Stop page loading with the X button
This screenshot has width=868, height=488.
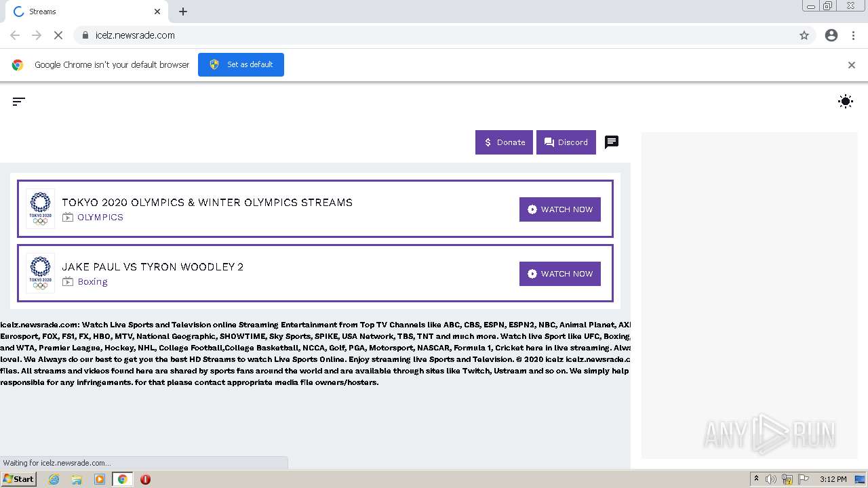[58, 35]
